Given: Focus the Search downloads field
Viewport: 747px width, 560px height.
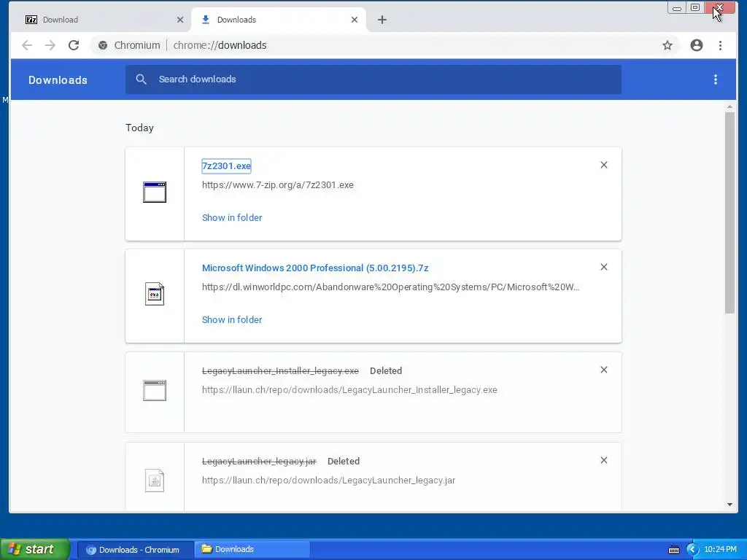Looking at the screenshot, I should tap(373, 79).
